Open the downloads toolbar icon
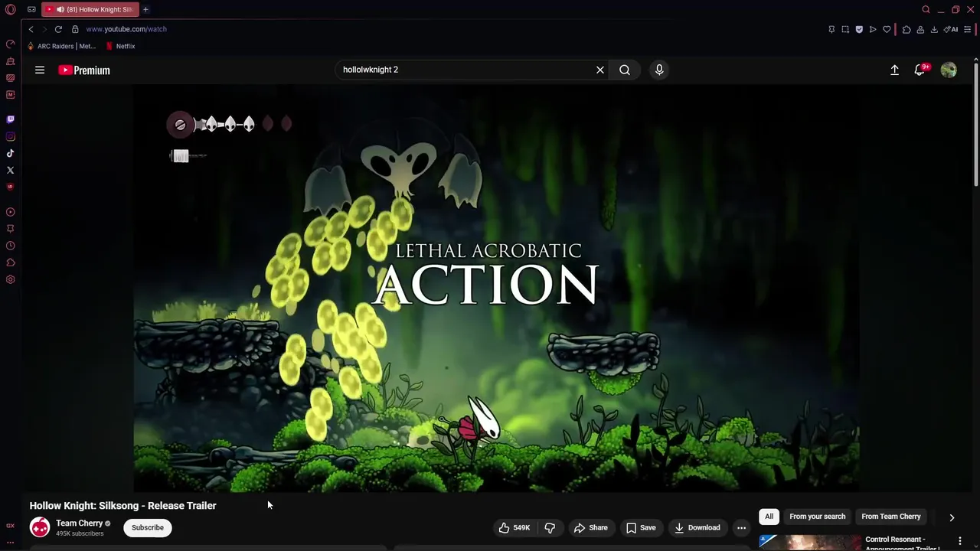This screenshot has height=551, width=980. [934, 29]
